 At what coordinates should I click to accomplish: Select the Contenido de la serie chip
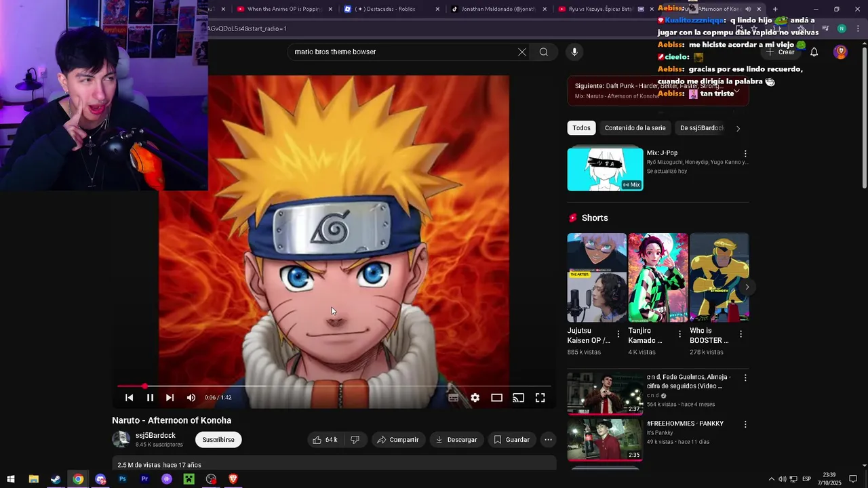635,128
